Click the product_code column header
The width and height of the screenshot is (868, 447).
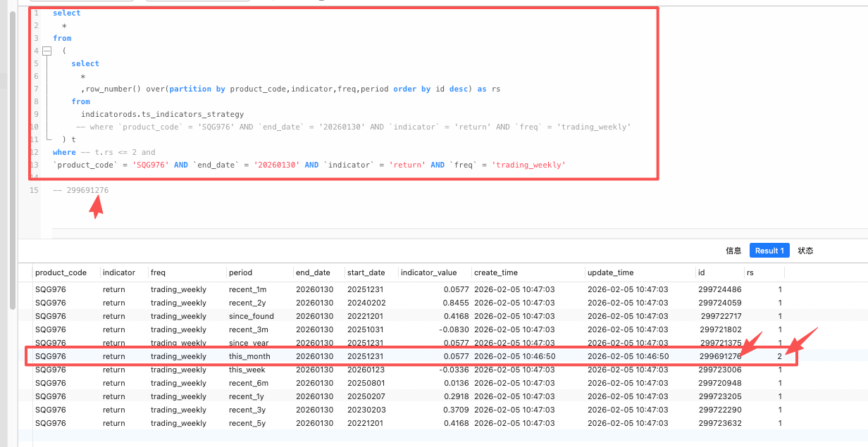coord(61,272)
